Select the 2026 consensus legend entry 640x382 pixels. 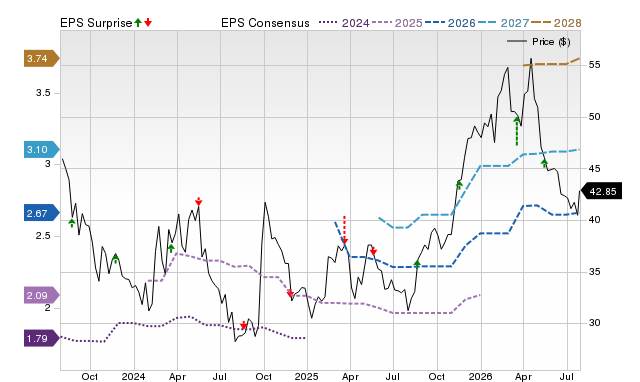point(450,23)
